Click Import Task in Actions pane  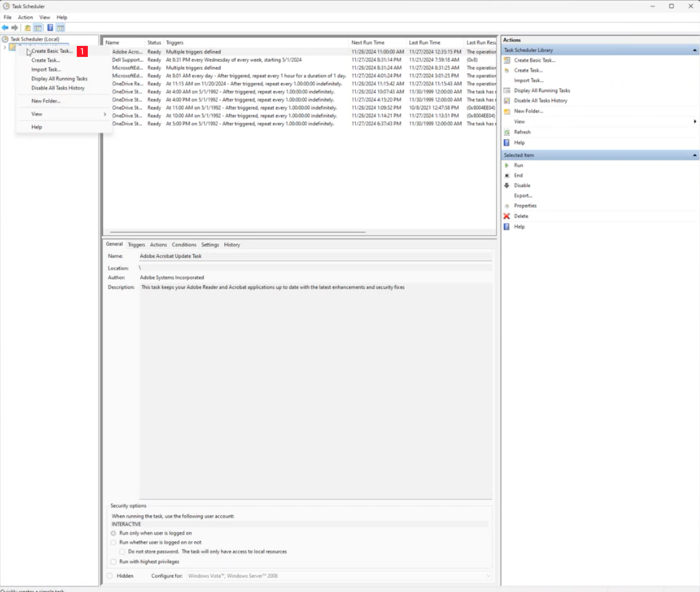[x=528, y=80]
